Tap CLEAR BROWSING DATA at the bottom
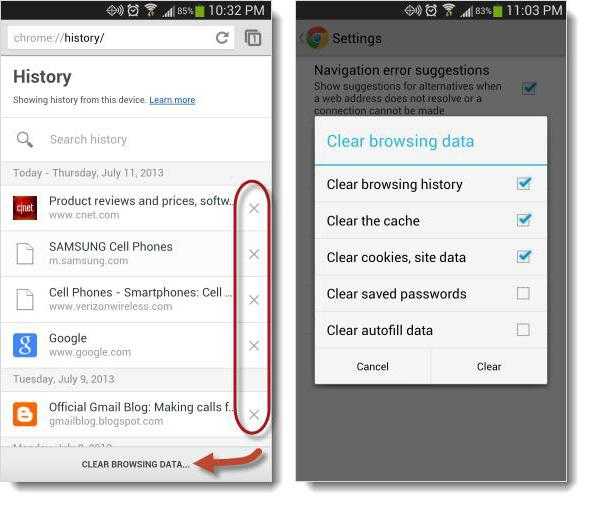This screenshot has height=508, width=594. pyautogui.click(x=135, y=464)
